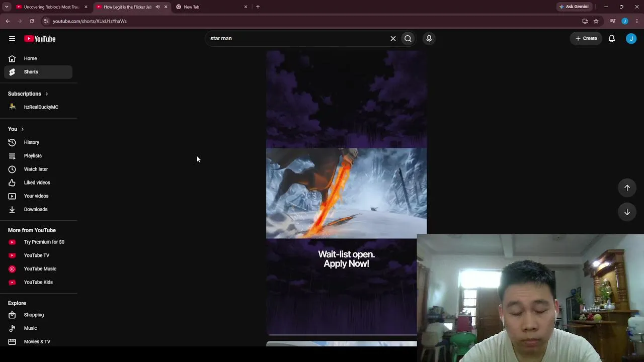The image size is (644, 362).
Task: Open Liked videos
Action: [x=38, y=183]
